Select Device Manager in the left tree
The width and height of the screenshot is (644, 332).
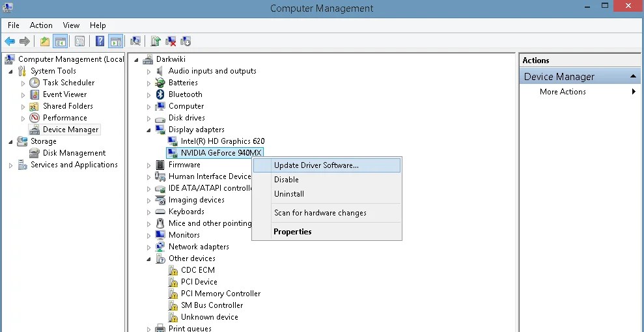(70, 130)
